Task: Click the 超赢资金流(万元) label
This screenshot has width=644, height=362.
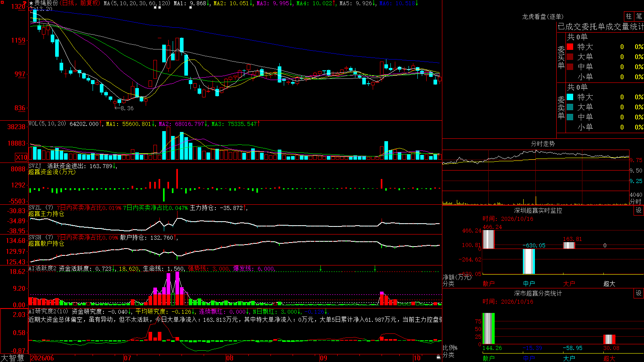Action: tap(52, 172)
